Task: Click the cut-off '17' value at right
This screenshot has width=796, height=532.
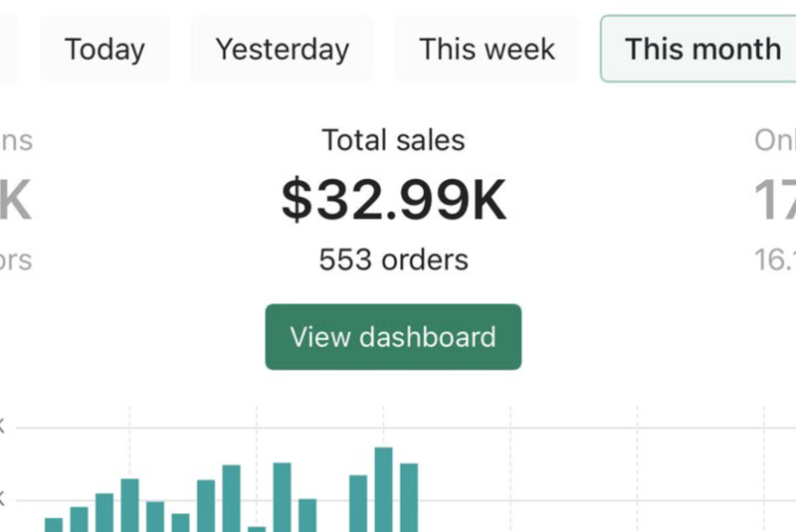Action: click(775, 200)
